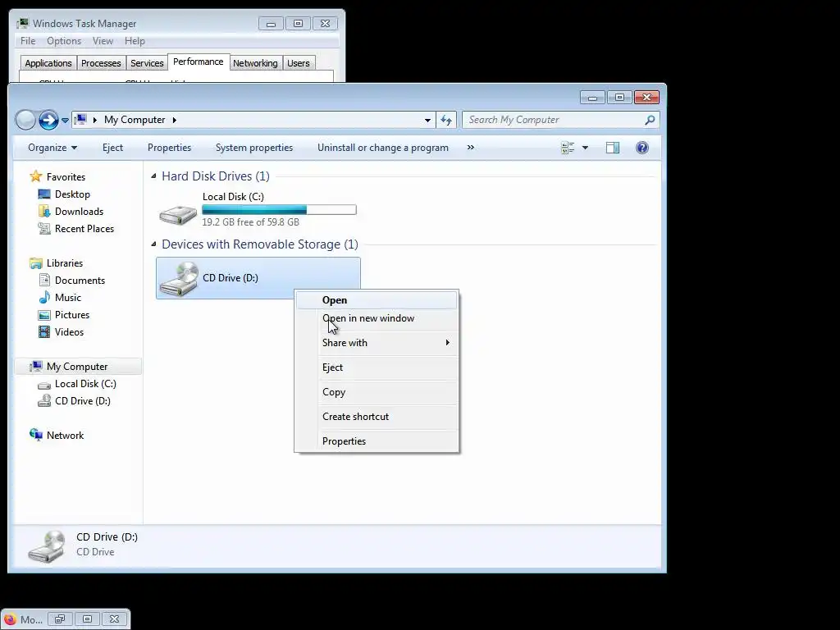Choose Open in new window

(377, 317)
